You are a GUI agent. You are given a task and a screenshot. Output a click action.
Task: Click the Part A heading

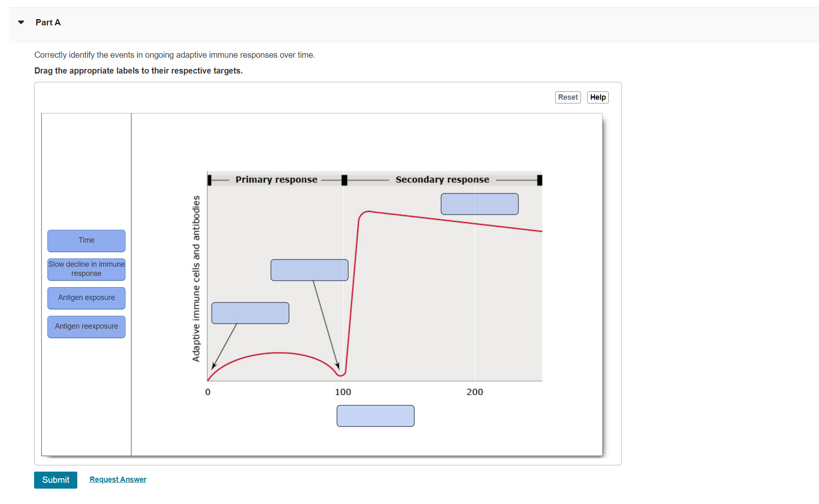(48, 22)
